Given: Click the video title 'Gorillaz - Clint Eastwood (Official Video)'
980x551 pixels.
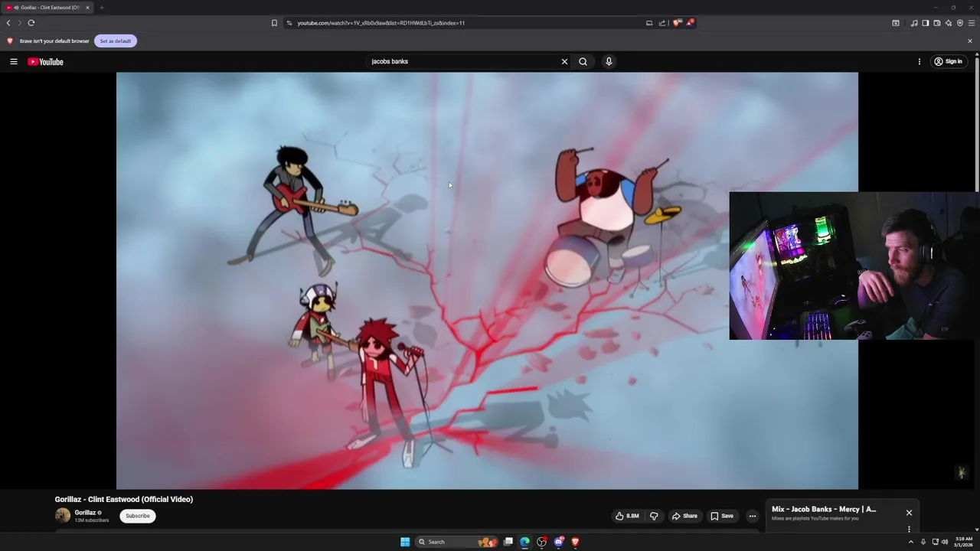Looking at the screenshot, I should click(124, 499).
